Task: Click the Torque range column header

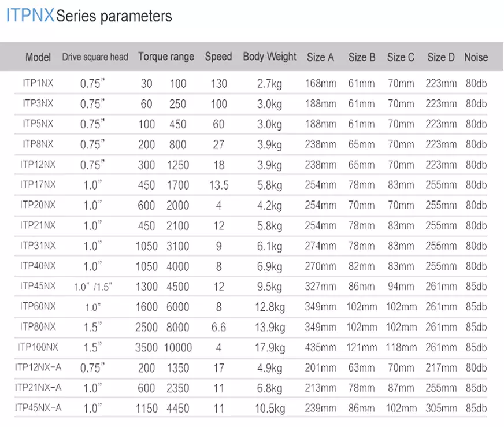Action: click(166, 57)
